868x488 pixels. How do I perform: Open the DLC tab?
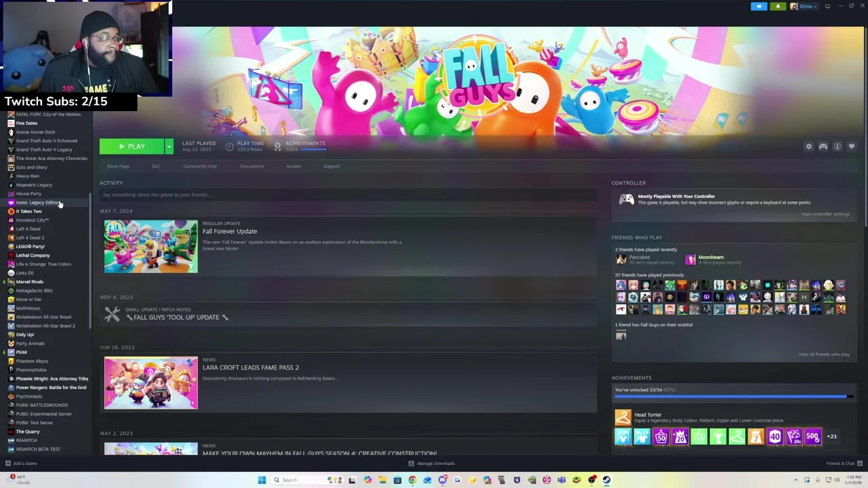(x=156, y=166)
